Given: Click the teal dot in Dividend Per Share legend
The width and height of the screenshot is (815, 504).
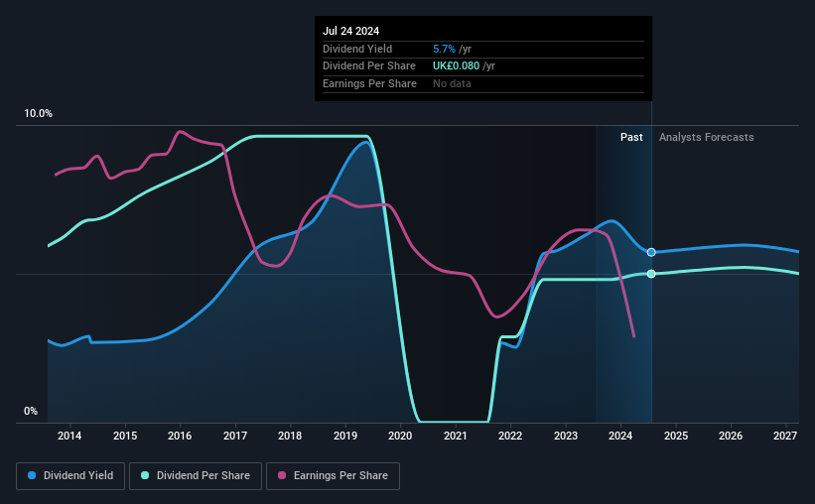Looking at the screenshot, I should pyautogui.click(x=145, y=475).
